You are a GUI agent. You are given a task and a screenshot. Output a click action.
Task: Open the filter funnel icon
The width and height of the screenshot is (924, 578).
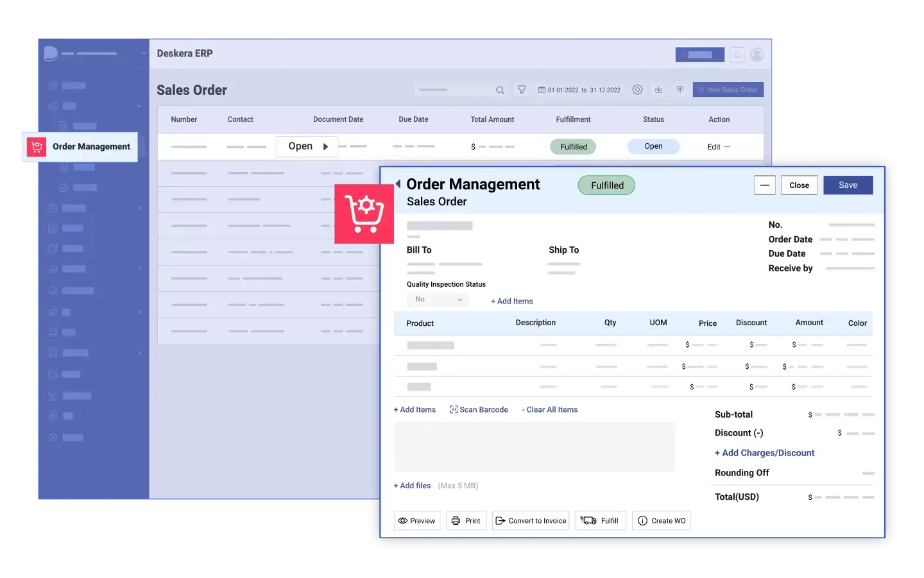522,90
